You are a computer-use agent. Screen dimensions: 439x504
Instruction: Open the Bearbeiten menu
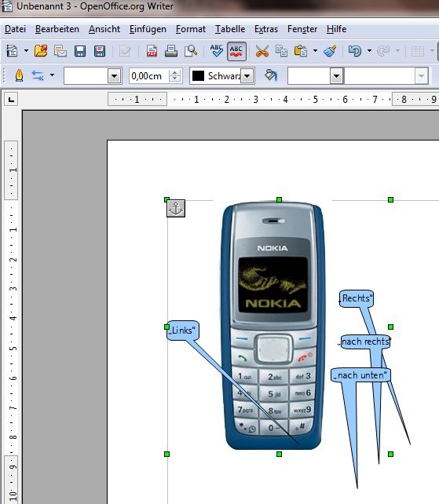(57, 29)
